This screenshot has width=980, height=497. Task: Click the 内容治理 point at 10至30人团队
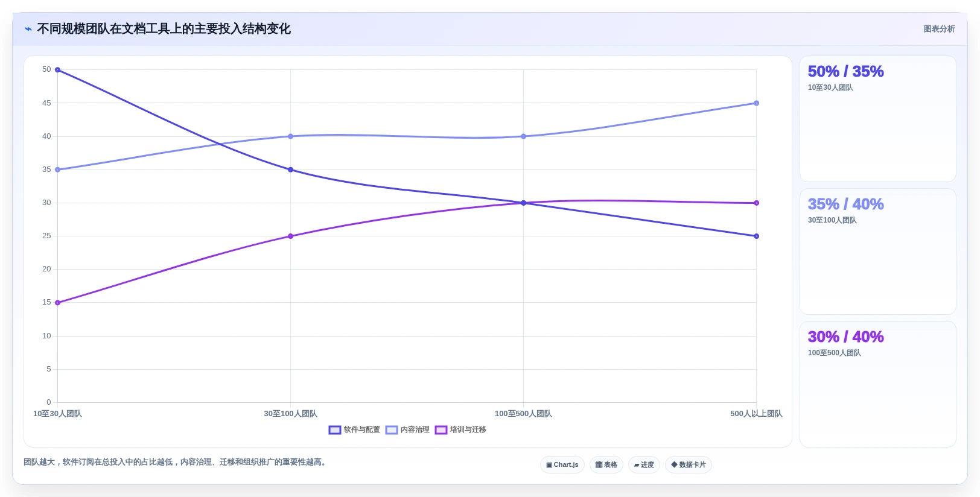pos(58,169)
